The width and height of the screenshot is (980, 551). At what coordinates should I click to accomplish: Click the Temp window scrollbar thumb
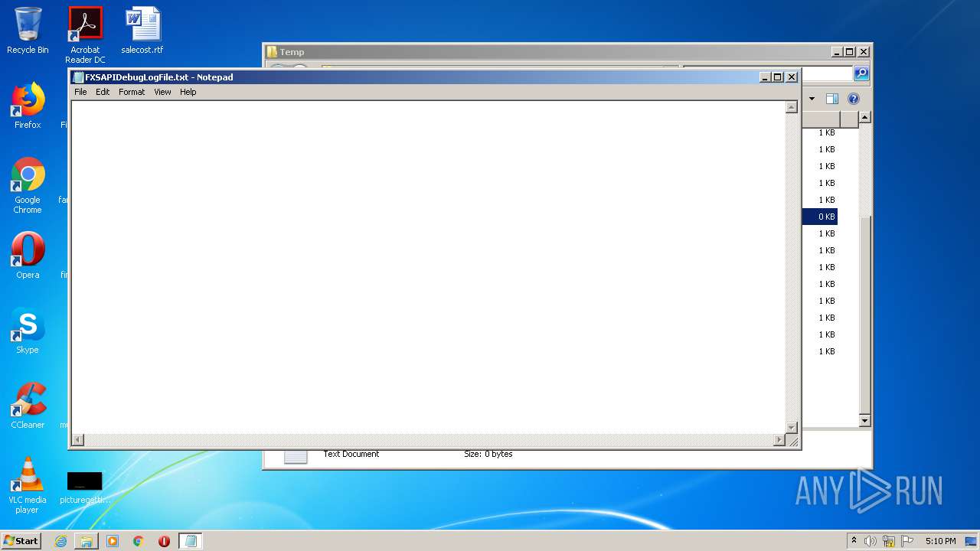click(864, 314)
